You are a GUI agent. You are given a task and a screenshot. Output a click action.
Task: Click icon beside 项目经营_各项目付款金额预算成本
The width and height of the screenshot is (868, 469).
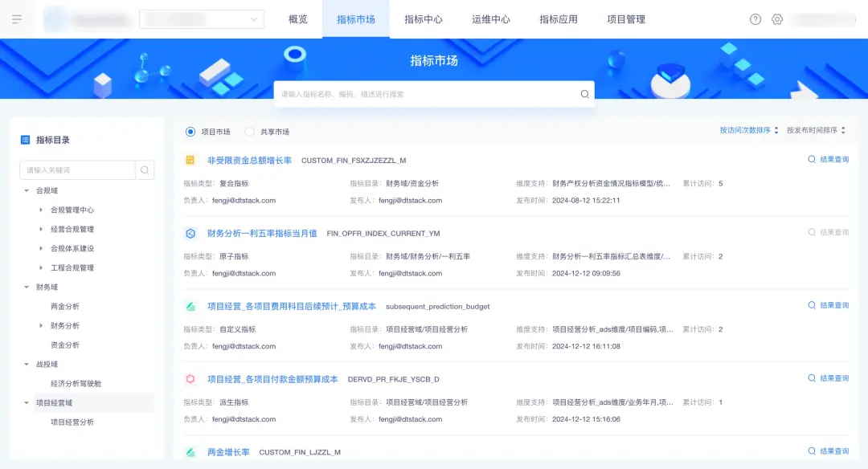pos(190,379)
